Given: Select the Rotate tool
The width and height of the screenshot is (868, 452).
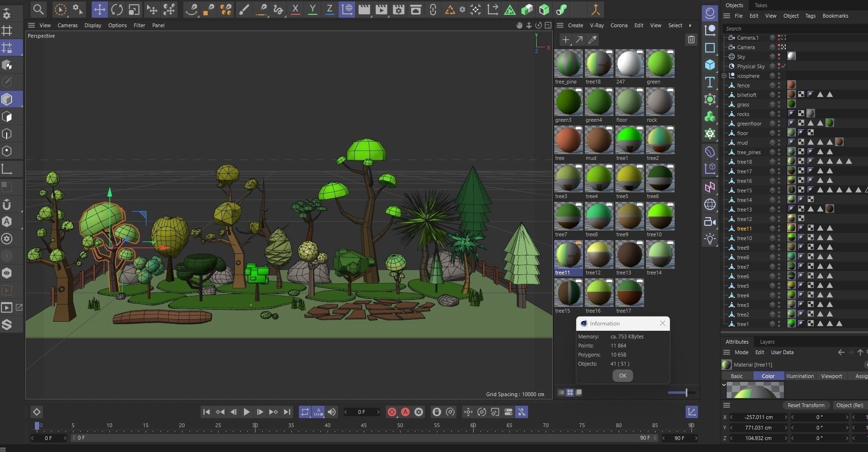Looking at the screenshot, I should pyautogui.click(x=117, y=9).
